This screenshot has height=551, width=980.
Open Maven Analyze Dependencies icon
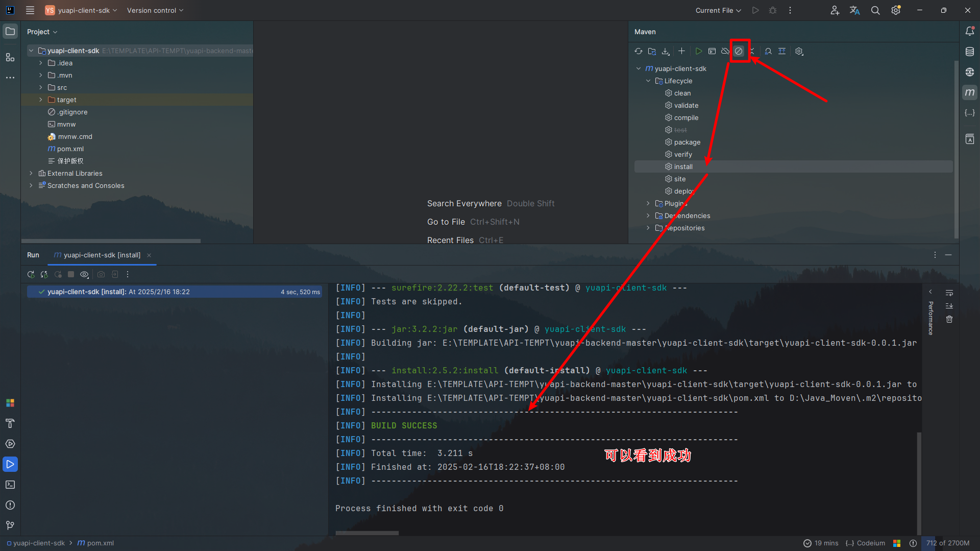(768, 51)
